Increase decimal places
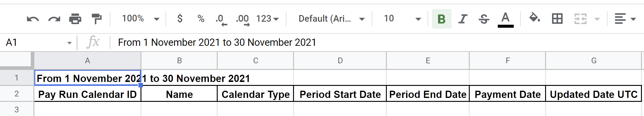This screenshot has height=116, width=644. [243, 19]
